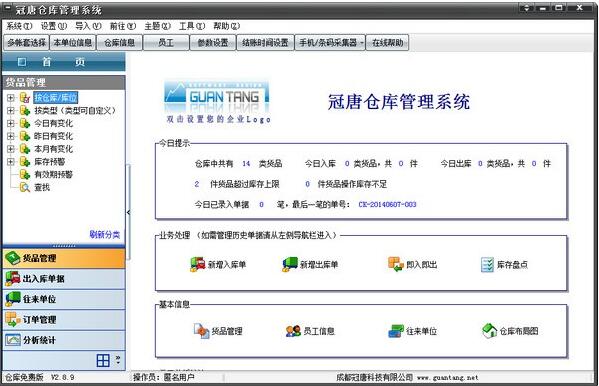599x386 pixels.
Task: Expand the 按类型 tree node
Action: point(11,110)
